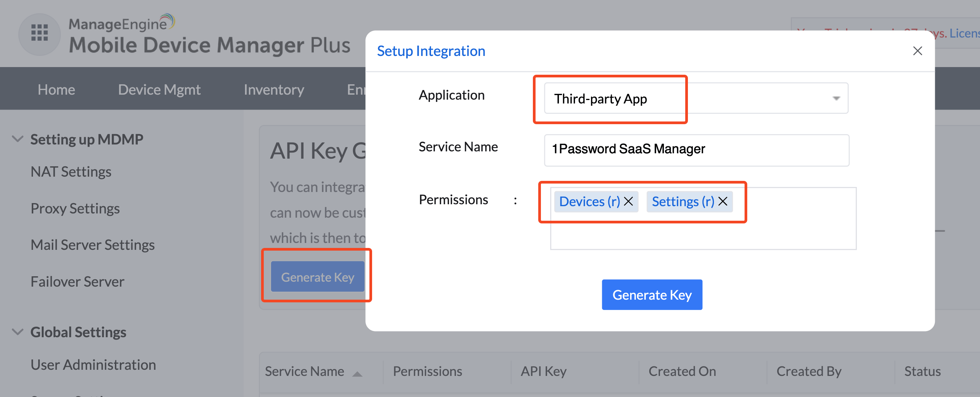Screen dimensions: 980x397
Task: Click the Setup Integration title
Action: pos(431,51)
